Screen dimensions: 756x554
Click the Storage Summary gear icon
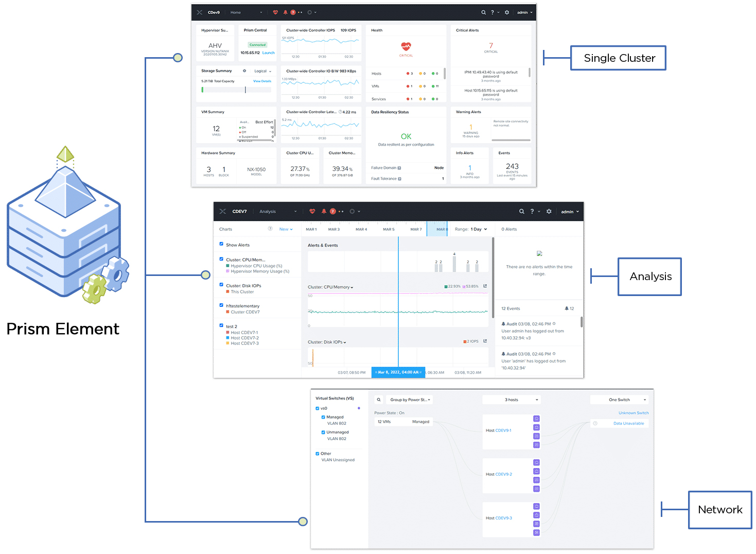coord(244,71)
